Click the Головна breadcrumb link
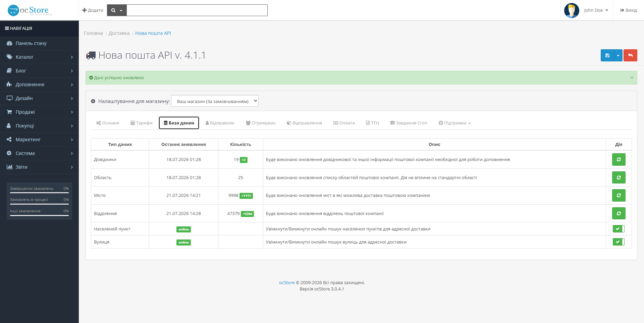The image size is (644, 323). coord(93,33)
